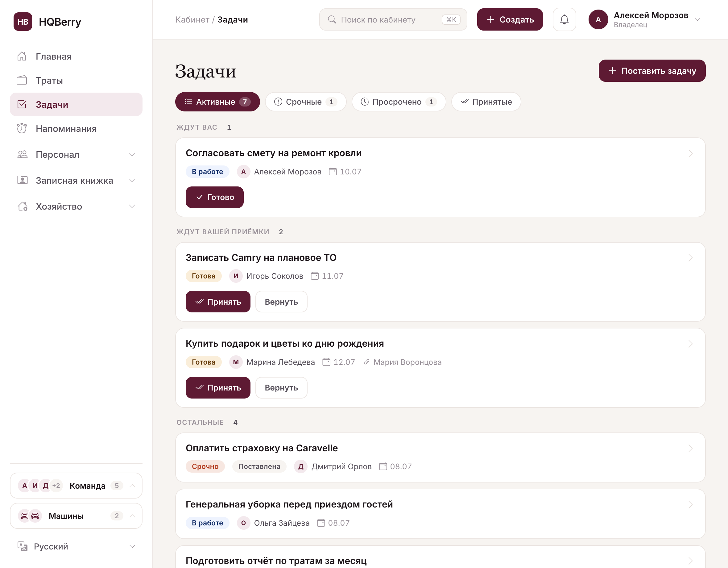Click В работе badge on Генеральная уборка

click(207, 523)
